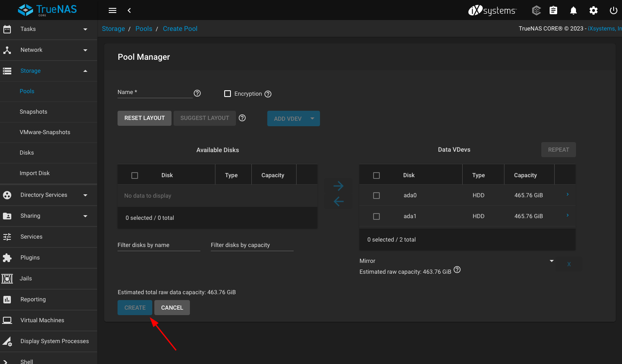The height and width of the screenshot is (364, 622).
Task: Click the Create button
Action: (135, 308)
